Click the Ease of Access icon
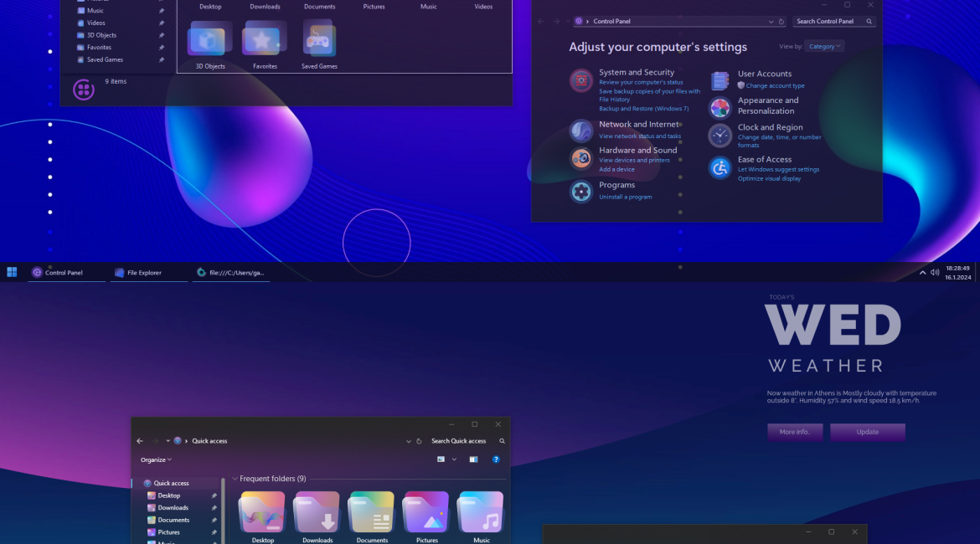This screenshot has height=544, width=980. [x=720, y=168]
